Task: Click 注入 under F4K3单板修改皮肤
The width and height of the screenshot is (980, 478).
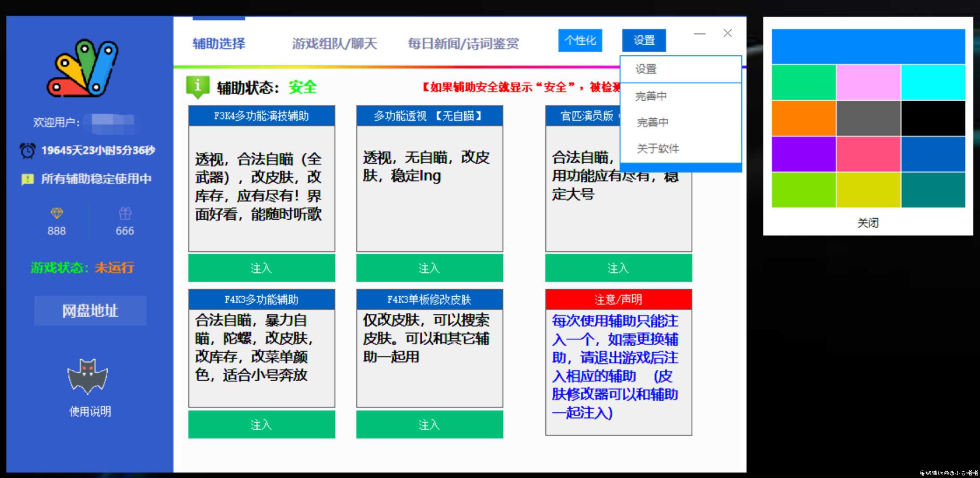Action: pos(429,424)
